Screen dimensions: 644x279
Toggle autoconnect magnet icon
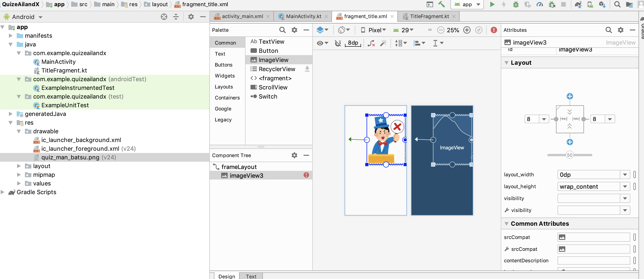(338, 43)
